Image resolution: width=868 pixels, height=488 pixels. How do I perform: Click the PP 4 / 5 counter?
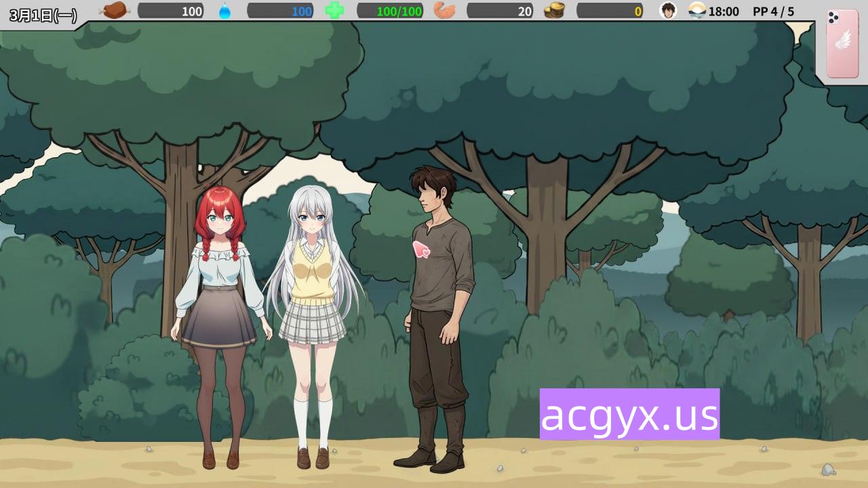click(773, 12)
